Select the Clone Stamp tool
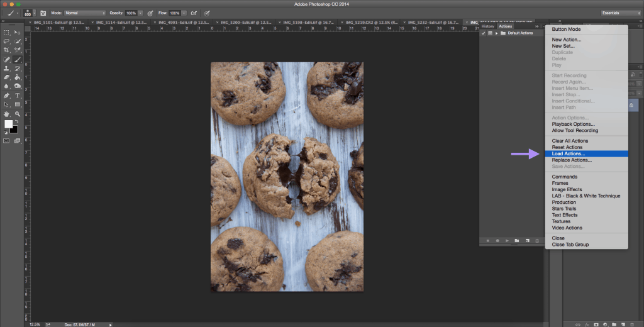The width and height of the screenshot is (644, 327). click(6, 69)
